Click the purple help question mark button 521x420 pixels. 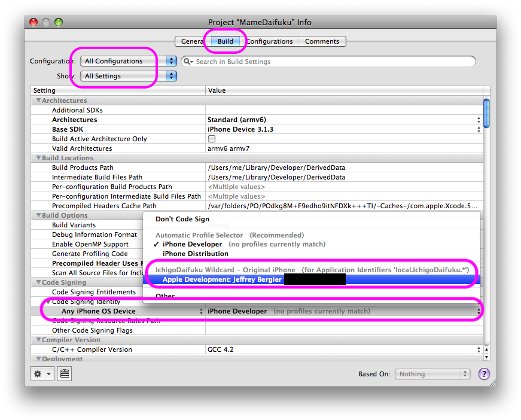pos(484,374)
